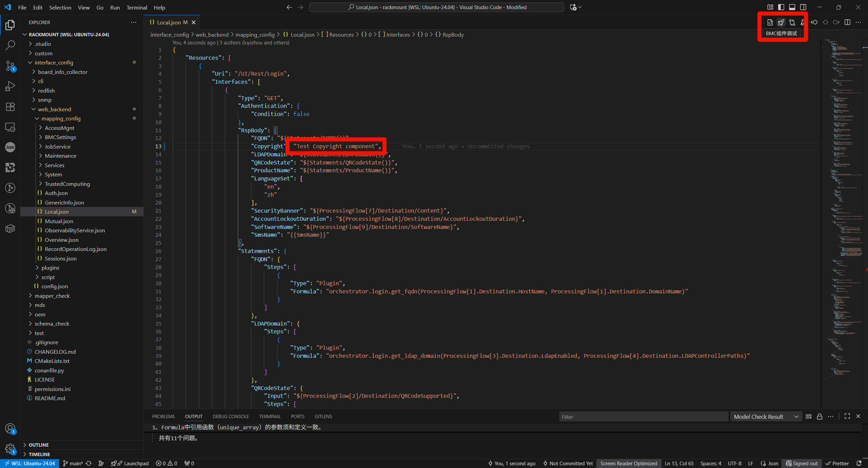Click the output Filter input field
Image resolution: width=868 pixels, height=468 pixels.
click(643, 417)
